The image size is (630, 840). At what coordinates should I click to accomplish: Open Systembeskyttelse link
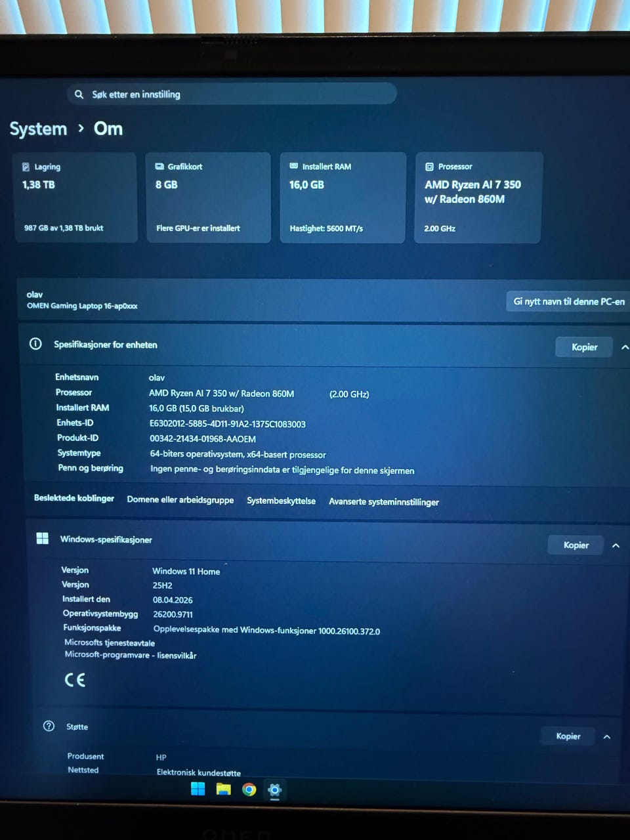[281, 501]
